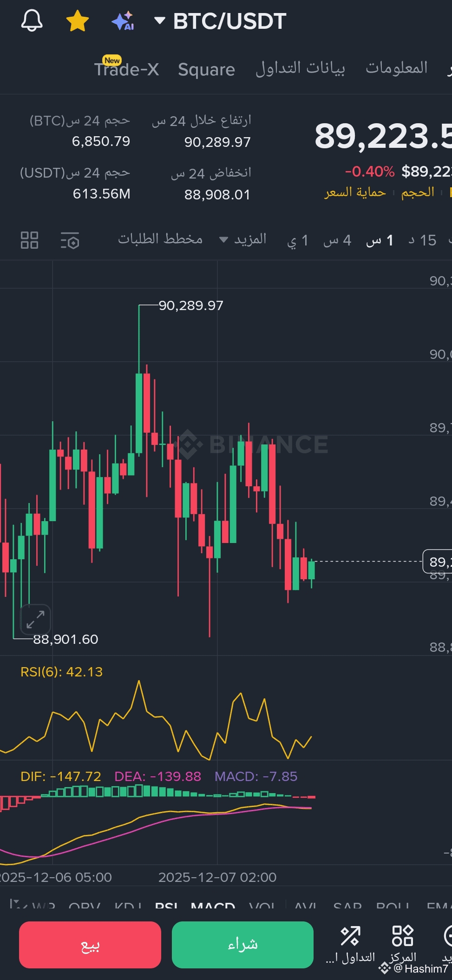Tap the MACD: -7.85 label
452x980 pixels.
pos(256,776)
